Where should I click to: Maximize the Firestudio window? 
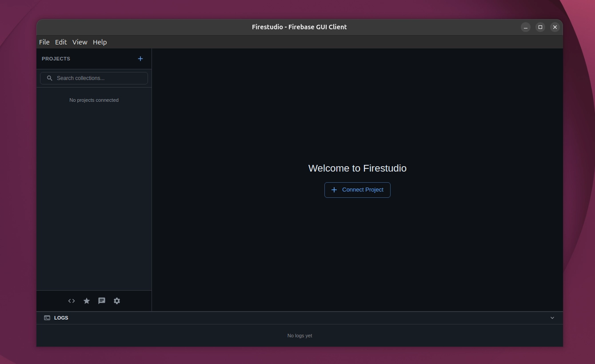click(x=540, y=27)
